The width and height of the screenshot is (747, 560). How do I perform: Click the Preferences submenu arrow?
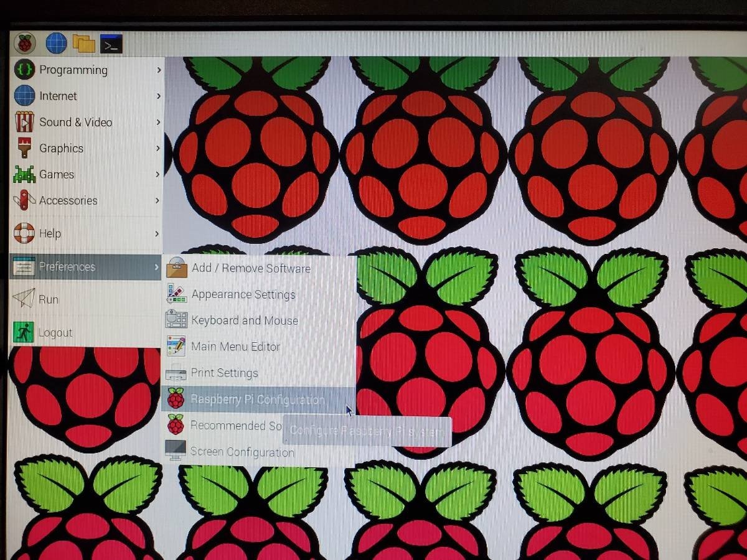(x=157, y=267)
